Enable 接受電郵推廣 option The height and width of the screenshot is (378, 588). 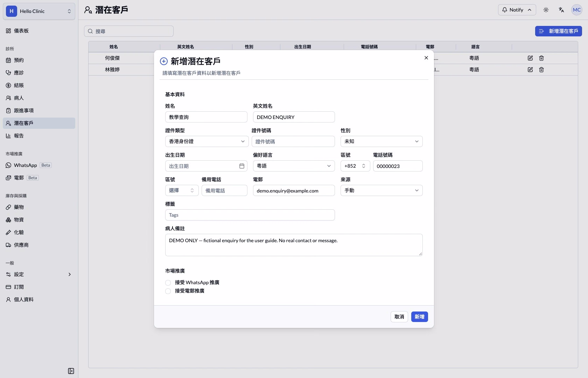(168, 291)
